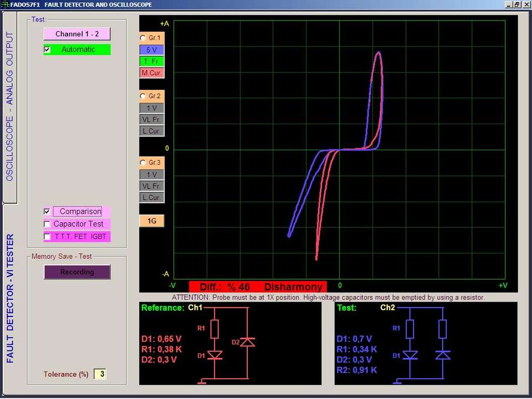Screen dimensions: 532x399
Task: Uncheck the Comparison option
Action: [47, 211]
